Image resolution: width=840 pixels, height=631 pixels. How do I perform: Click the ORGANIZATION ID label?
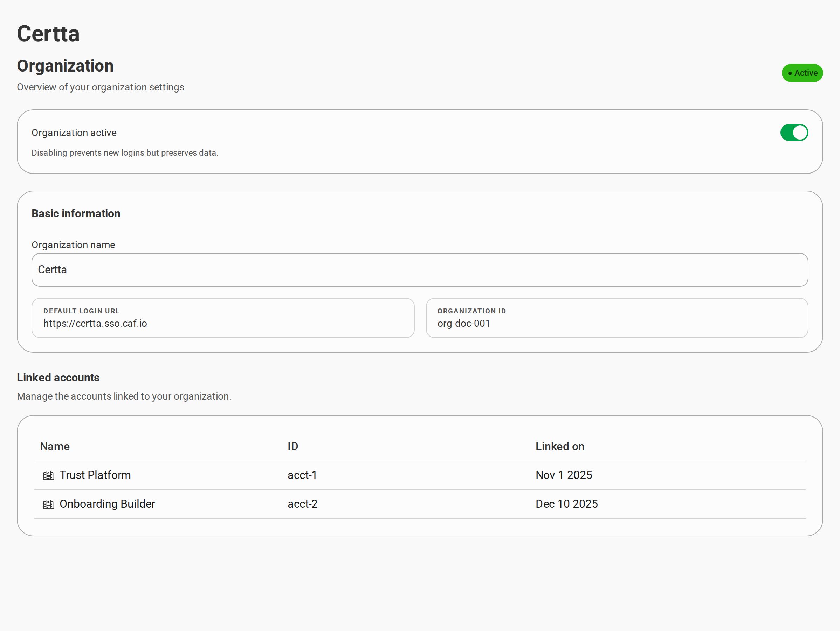(471, 311)
